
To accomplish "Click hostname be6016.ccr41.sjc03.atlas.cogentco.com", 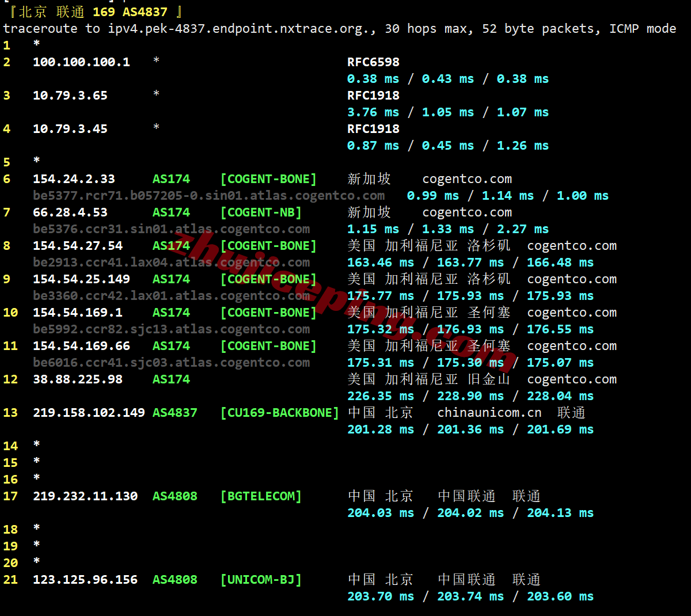I will [x=171, y=363].
